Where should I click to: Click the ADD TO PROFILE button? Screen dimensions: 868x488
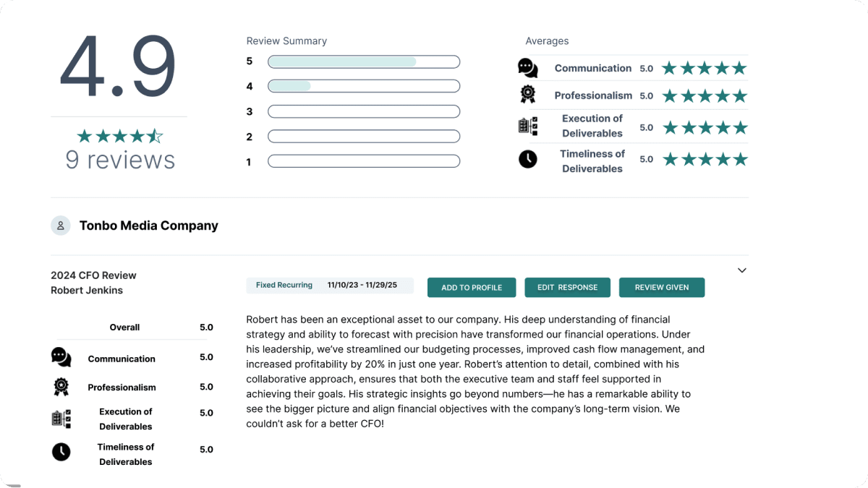pos(472,287)
